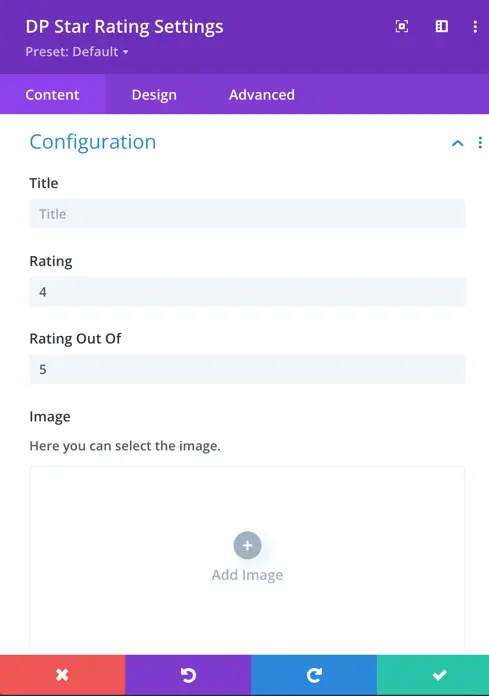Open the header three-dot options menu
Screen dimensions: 489x696
pyautogui.click(x=475, y=27)
